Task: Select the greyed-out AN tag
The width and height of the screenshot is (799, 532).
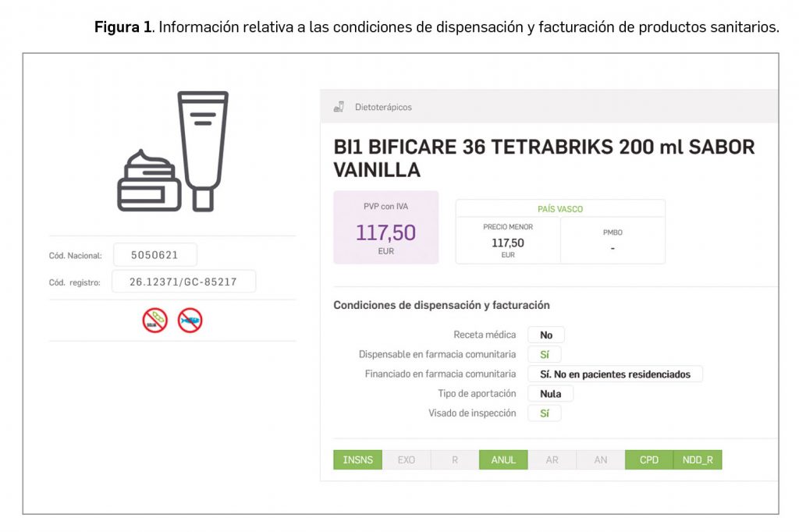Action: tap(600, 460)
